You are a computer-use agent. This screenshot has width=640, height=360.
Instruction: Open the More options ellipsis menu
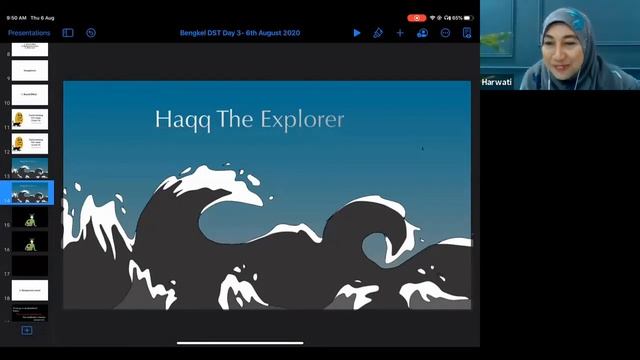(445, 33)
